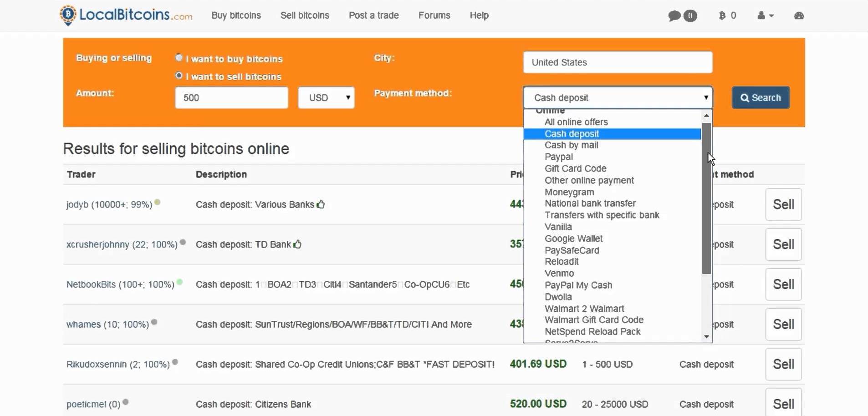Select 'I want to sell bitcoins' option
This screenshot has height=416, width=868.
pyautogui.click(x=179, y=76)
